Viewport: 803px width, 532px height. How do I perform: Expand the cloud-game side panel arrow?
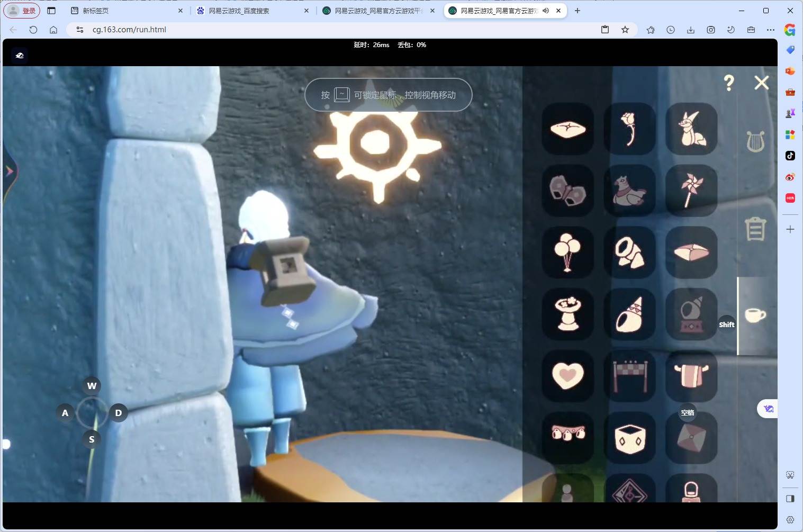click(10, 171)
